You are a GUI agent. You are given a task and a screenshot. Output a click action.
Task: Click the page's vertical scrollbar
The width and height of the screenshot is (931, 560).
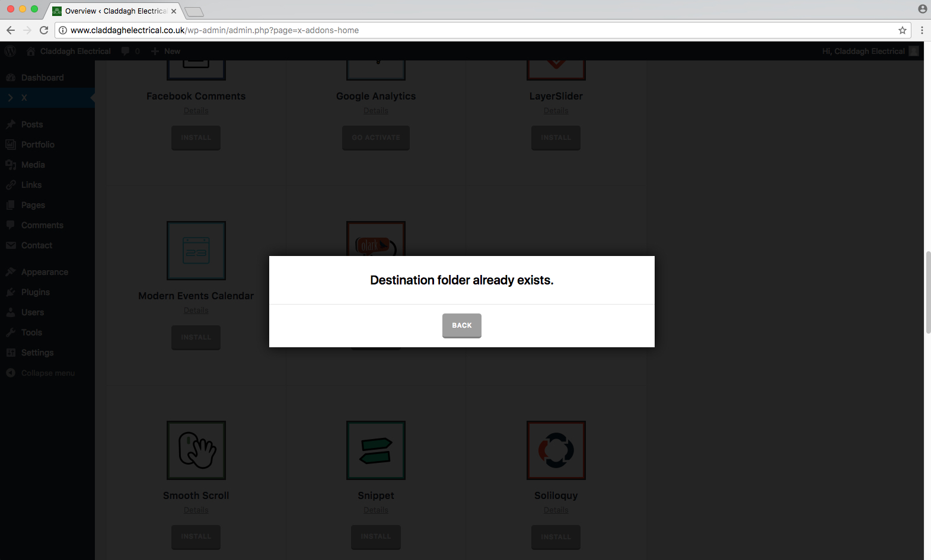coord(927,293)
